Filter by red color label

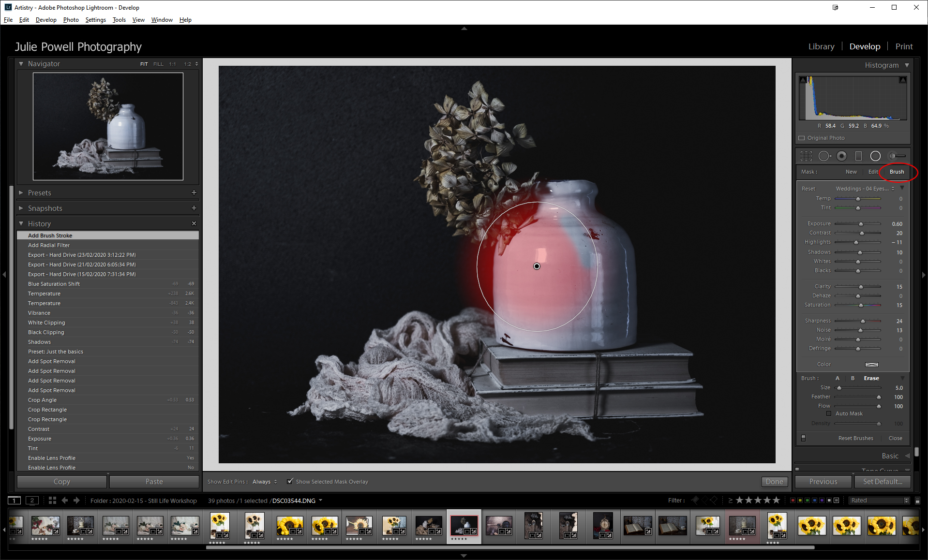point(793,501)
